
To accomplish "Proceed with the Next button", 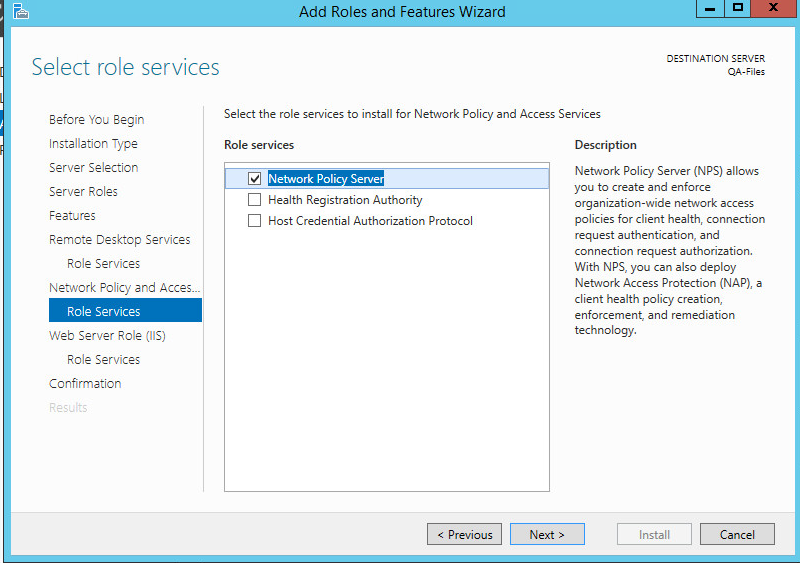I will point(547,535).
